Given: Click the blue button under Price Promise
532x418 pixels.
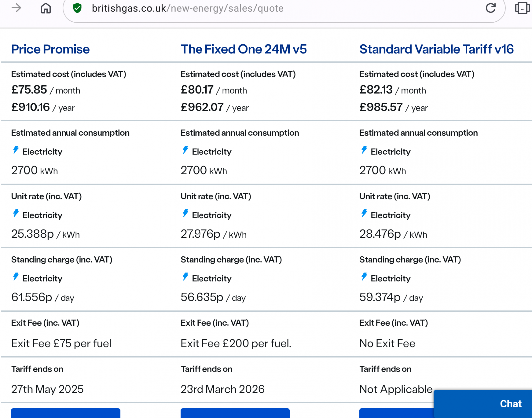Looking at the screenshot, I should pyautogui.click(x=66, y=413).
